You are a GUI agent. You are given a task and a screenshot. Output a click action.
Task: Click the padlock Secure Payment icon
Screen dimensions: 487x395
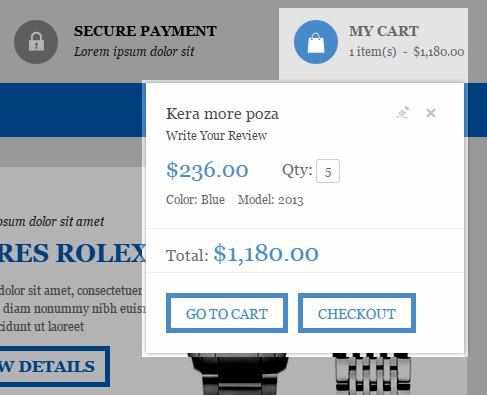36,42
